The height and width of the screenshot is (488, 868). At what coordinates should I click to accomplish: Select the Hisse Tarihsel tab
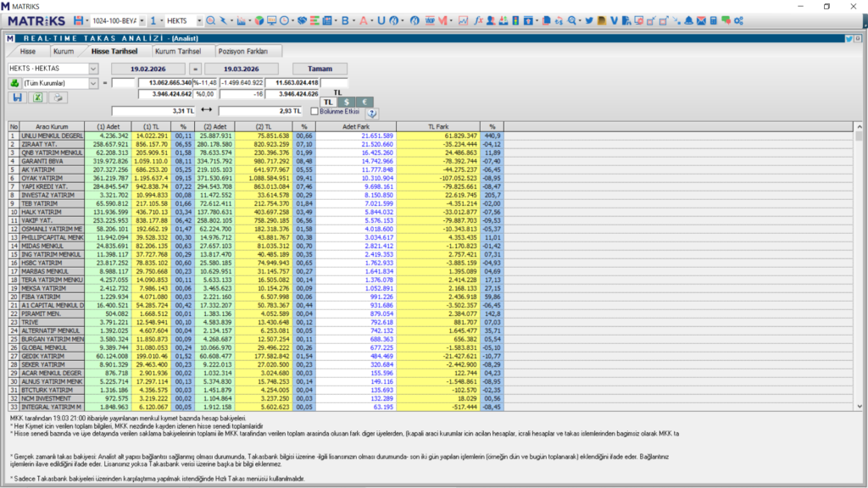[x=114, y=51]
